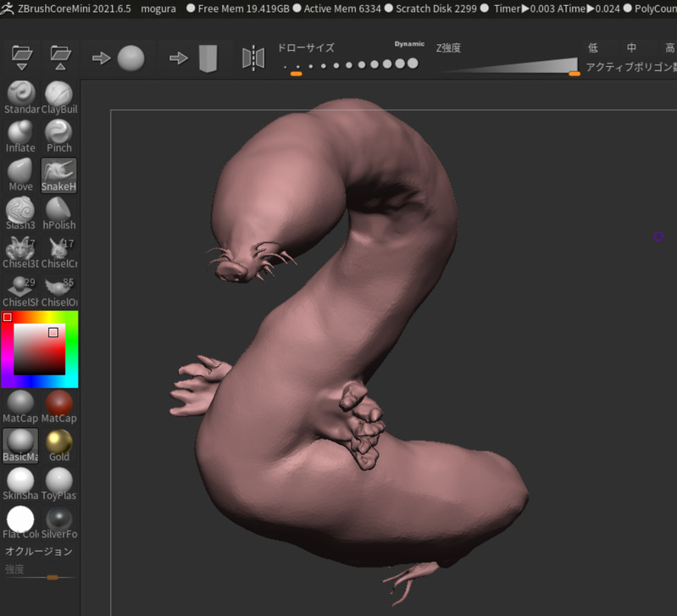Select the Slash3 brush
The width and height of the screenshot is (677, 616).
[20, 214]
